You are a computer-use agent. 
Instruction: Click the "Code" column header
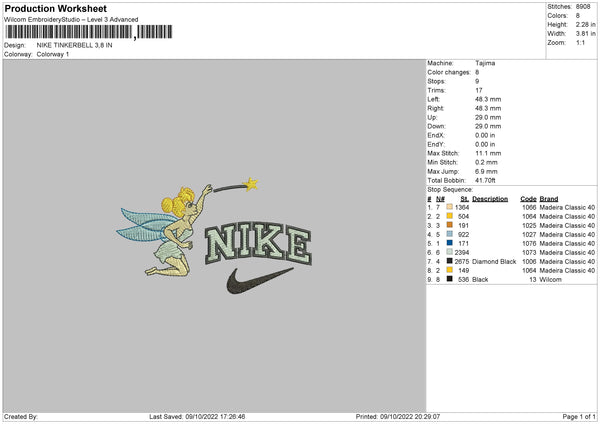click(528, 199)
